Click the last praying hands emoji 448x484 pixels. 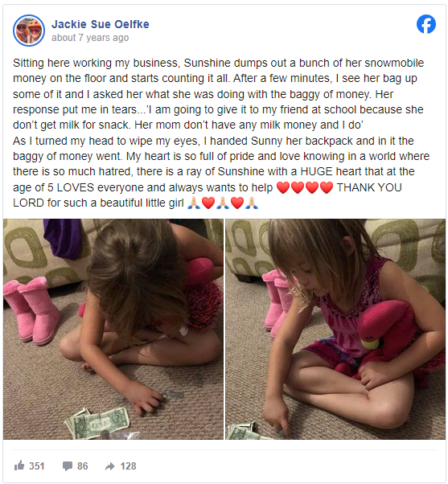tap(252, 203)
